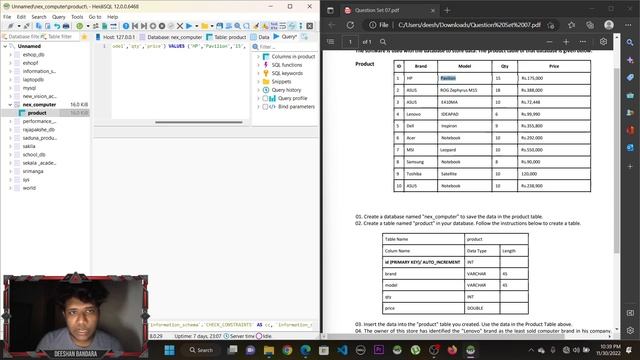Click the refresh button in Edge browser

[350, 25]
